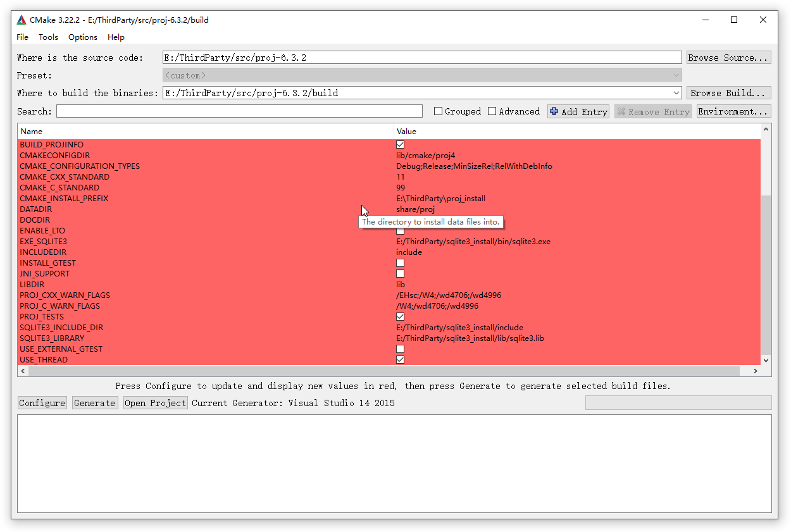The height and width of the screenshot is (532, 791).
Task: Click the source code path field
Action: coord(422,58)
